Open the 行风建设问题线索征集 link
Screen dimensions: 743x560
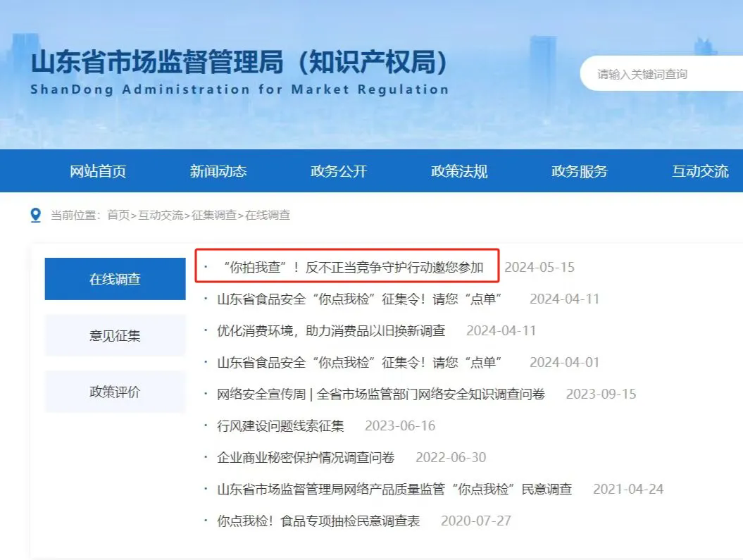[280, 426]
